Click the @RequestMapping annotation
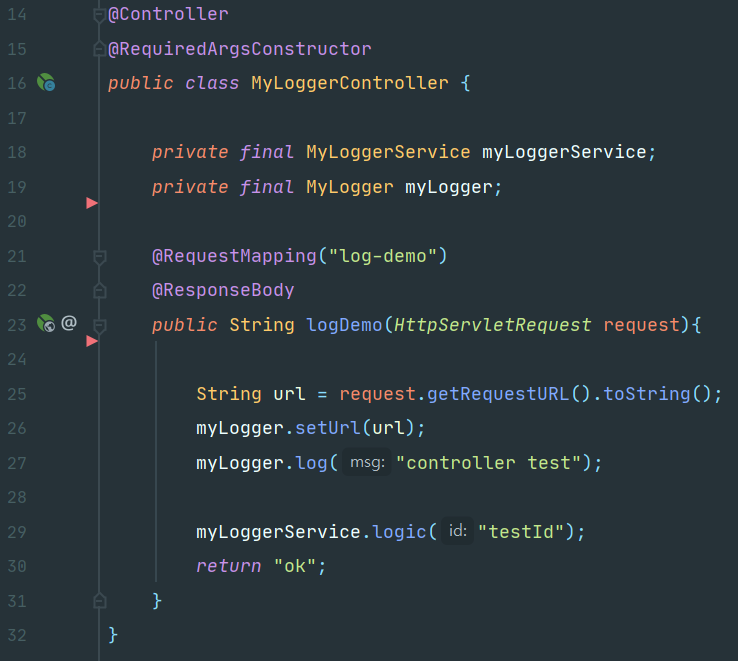Viewport: 738px width, 661px height. coord(234,256)
